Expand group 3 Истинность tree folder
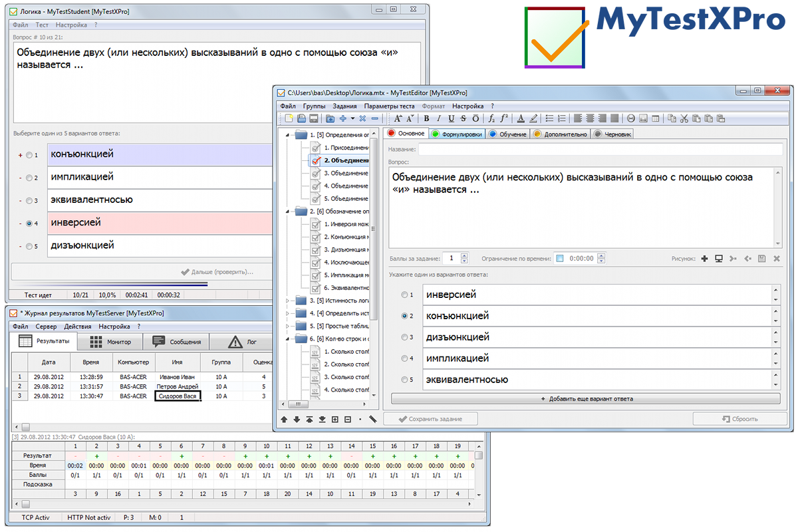Viewport: 798px width, 532px height. tap(288, 301)
